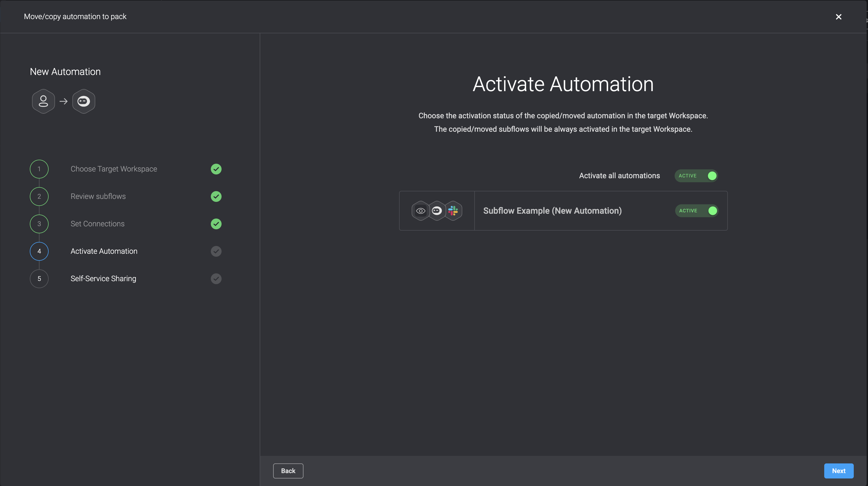Click the bot hexagon icon in subflow row
Image resolution: width=868 pixels, height=486 pixels.
[437, 211]
